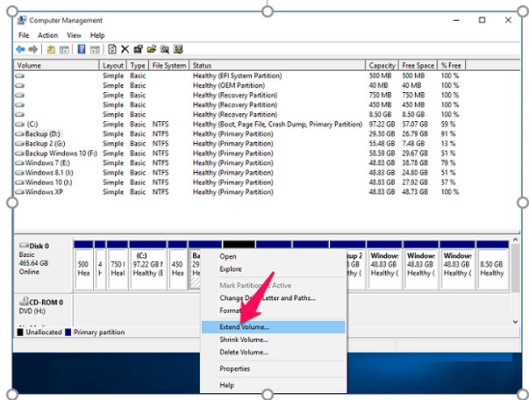529x400 pixels.
Task: Select Delete Volume in context menu
Action: coord(274,352)
